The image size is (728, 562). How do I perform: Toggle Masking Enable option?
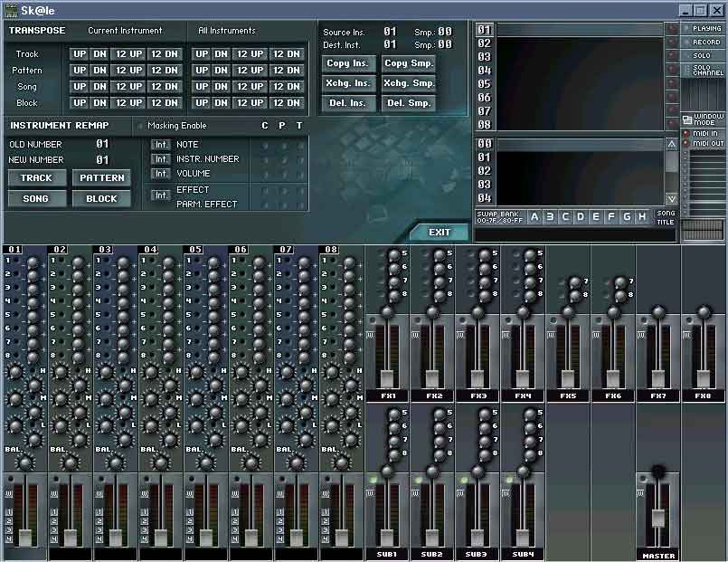click(x=140, y=126)
